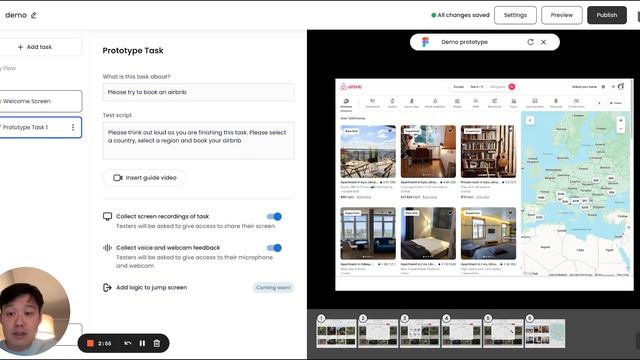Open the kitchen desk apartment listing photo
The height and width of the screenshot is (360, 640).
coord(428,151)
